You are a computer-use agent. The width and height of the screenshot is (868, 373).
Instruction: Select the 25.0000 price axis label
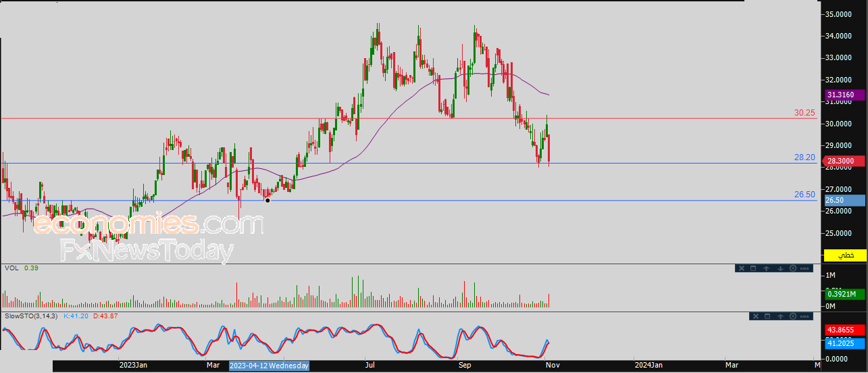tap(838, 233)
